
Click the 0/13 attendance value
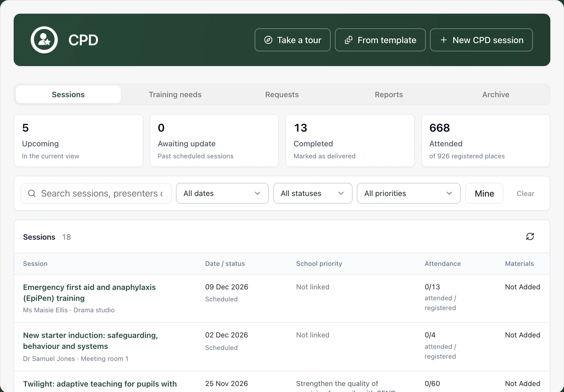432,287
